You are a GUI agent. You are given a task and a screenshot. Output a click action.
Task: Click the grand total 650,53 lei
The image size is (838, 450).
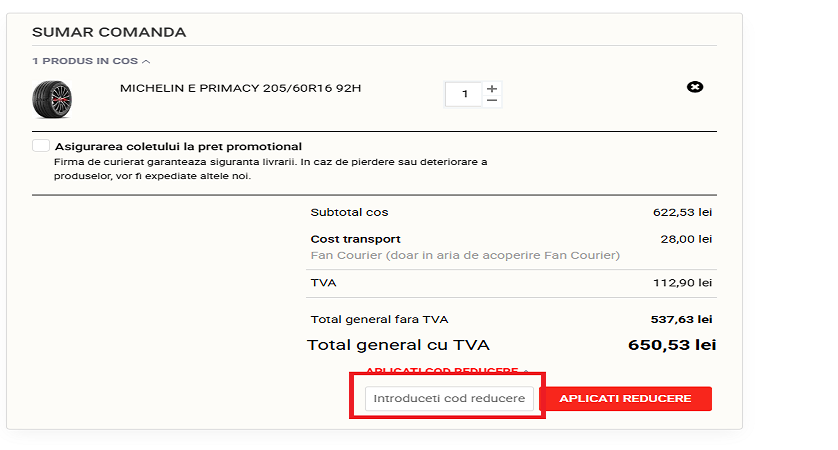point(672,345)
